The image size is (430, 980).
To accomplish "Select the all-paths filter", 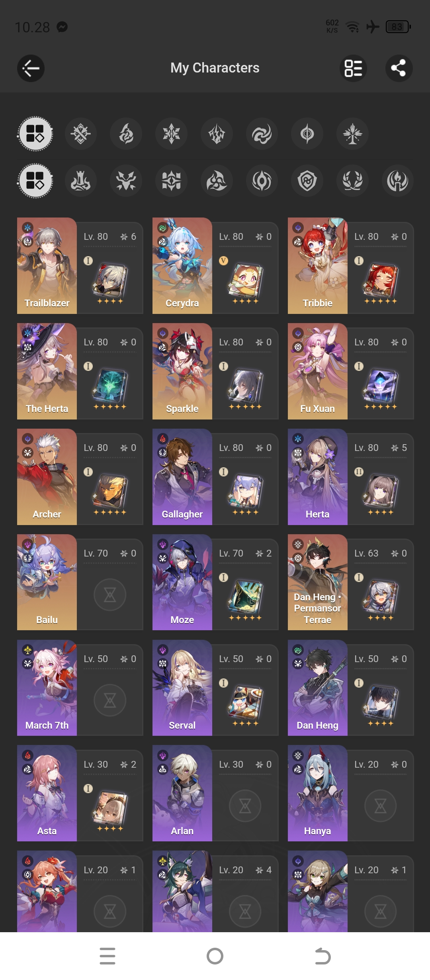I will point(35,181).
